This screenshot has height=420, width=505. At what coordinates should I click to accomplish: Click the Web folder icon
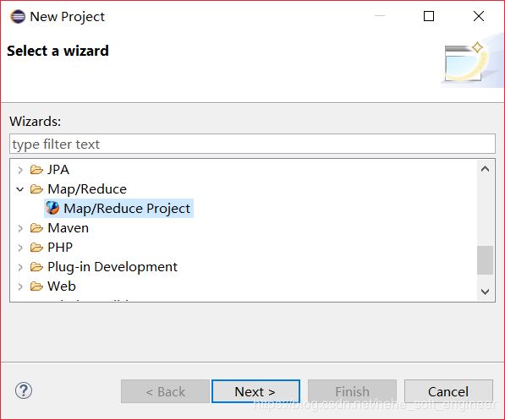click(36, 286)
